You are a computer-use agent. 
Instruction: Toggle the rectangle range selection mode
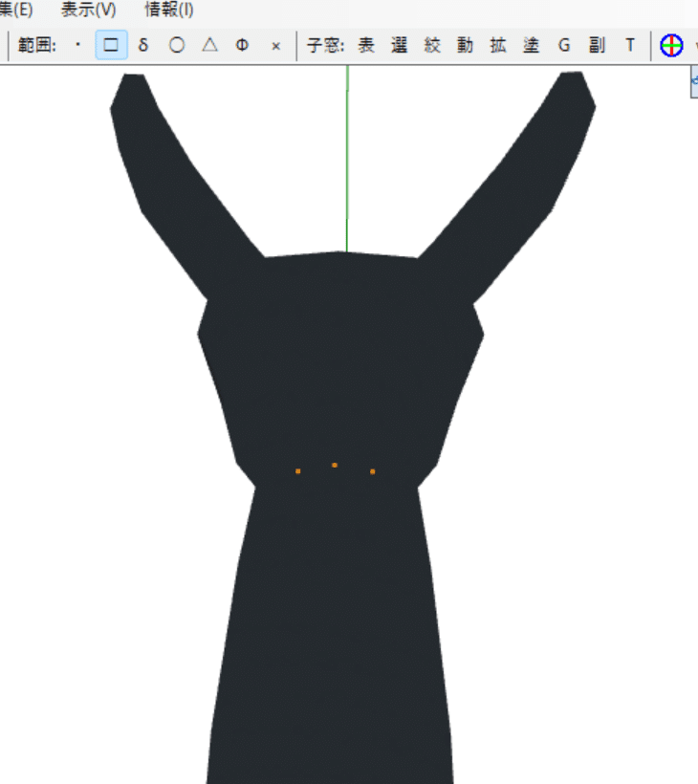(x=111, y=45)
